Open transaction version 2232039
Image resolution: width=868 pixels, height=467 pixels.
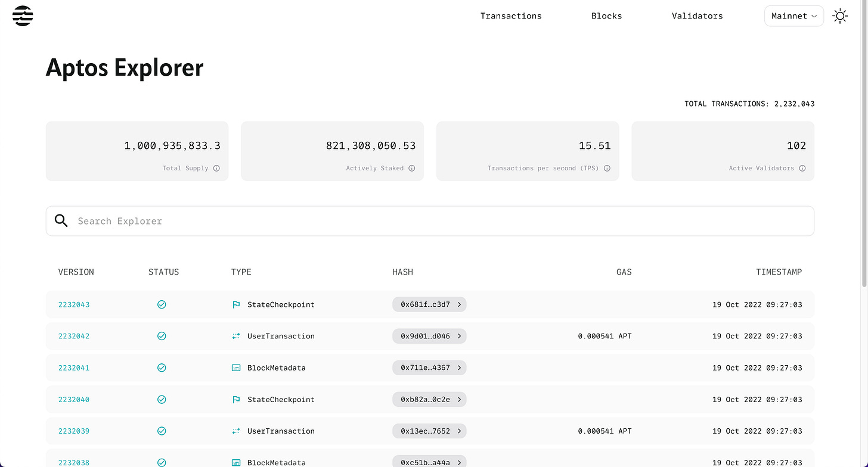[x=74, y=431]
